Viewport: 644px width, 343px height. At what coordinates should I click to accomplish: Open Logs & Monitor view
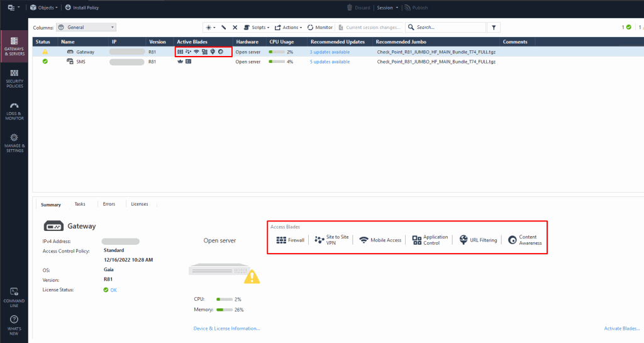pyautogui.click(x=14, y=111)
